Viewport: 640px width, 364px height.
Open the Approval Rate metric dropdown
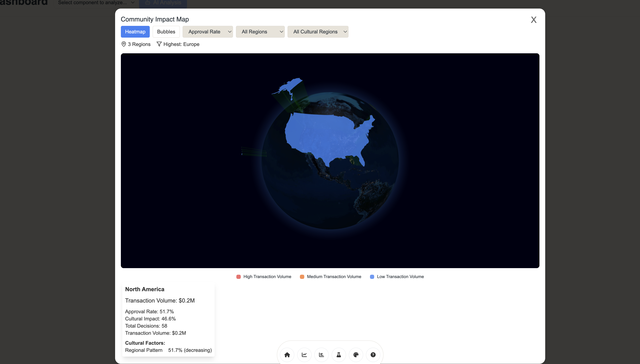coord(207,32)
